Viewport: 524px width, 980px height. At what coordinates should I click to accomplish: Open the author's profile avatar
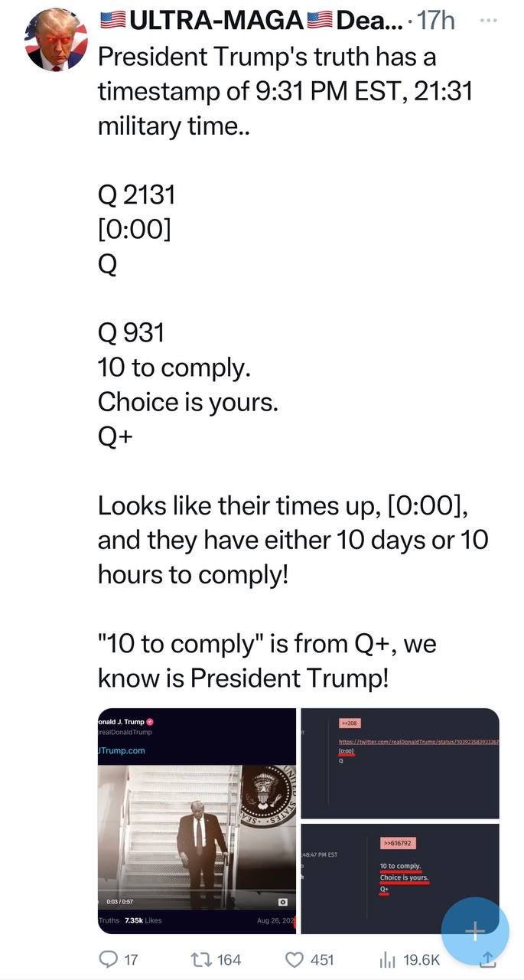pos(56,40)
